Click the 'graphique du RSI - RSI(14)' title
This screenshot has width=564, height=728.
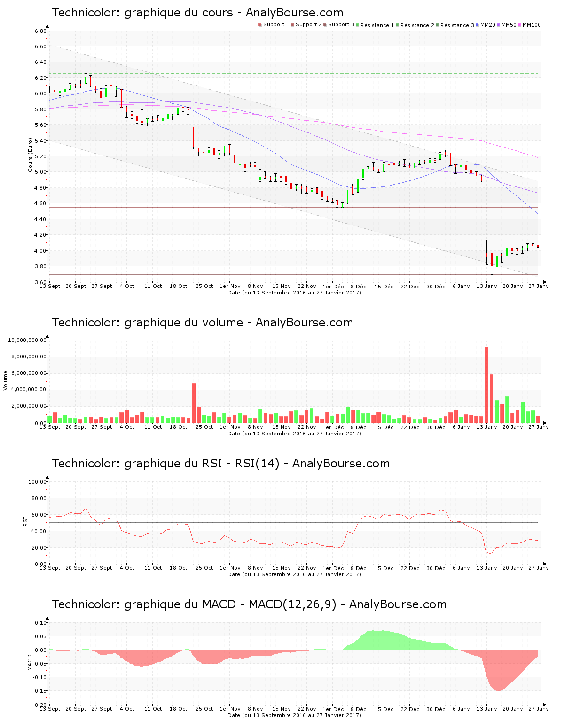(221, 464)
